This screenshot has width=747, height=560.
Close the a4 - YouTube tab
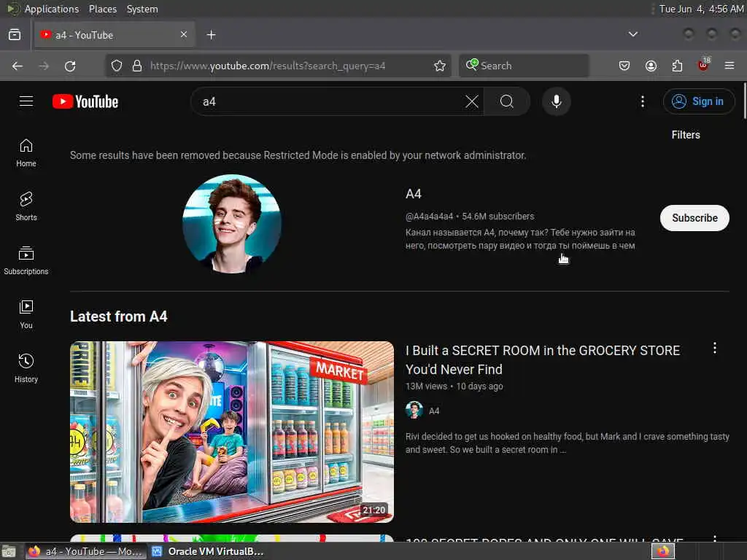(183, 34)
